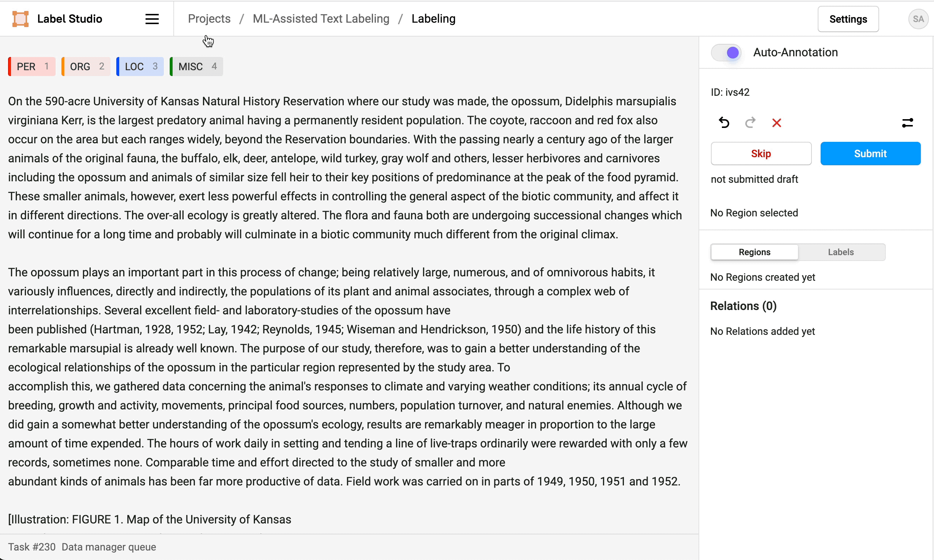Image resolution: width=934 pixels, height=560 pixels.
Task: Click the redo annotation icon
Action: tap(750, 122)
